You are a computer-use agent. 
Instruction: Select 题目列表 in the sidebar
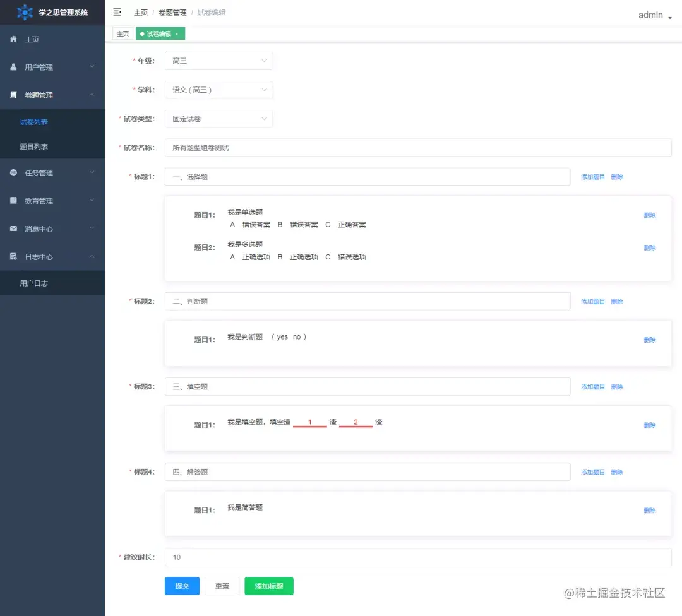pos(52,146)
